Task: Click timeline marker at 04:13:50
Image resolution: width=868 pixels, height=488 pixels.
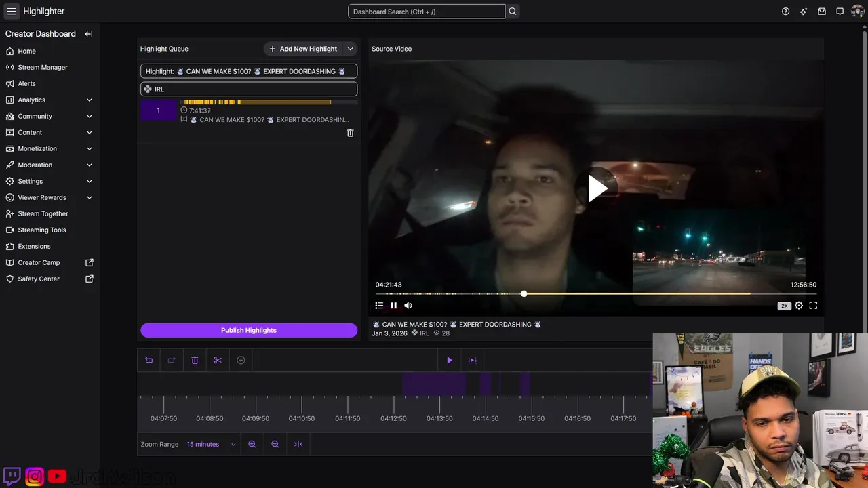Action: pyautogui.click(x=439, y=418)
